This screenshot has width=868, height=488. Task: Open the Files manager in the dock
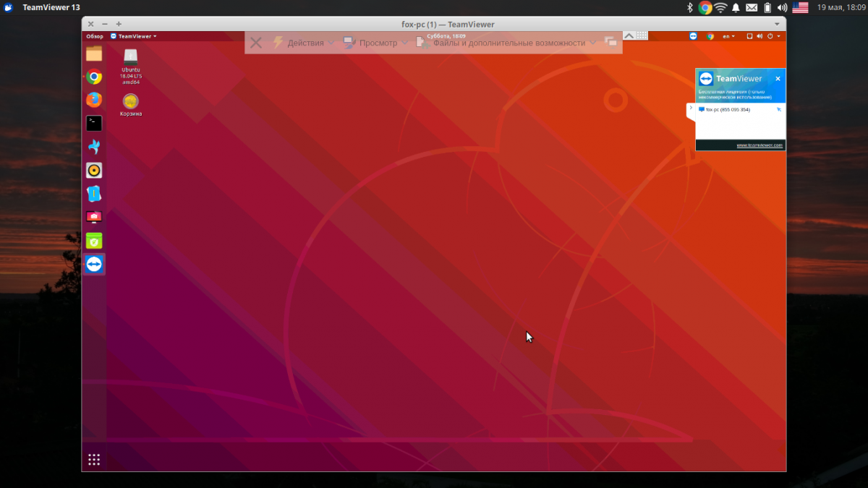click(x=94, y=53)
